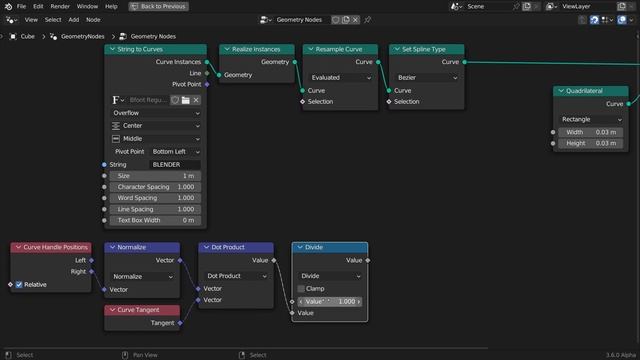
Task: Click the Cube breadcrumb item
Action: pos(28,36)
